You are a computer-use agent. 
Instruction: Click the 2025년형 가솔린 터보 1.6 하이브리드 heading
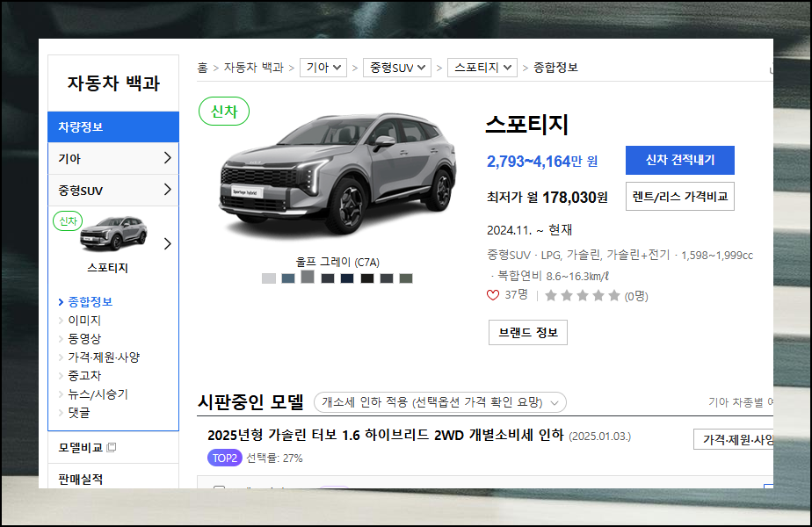(x=385, y=435)
